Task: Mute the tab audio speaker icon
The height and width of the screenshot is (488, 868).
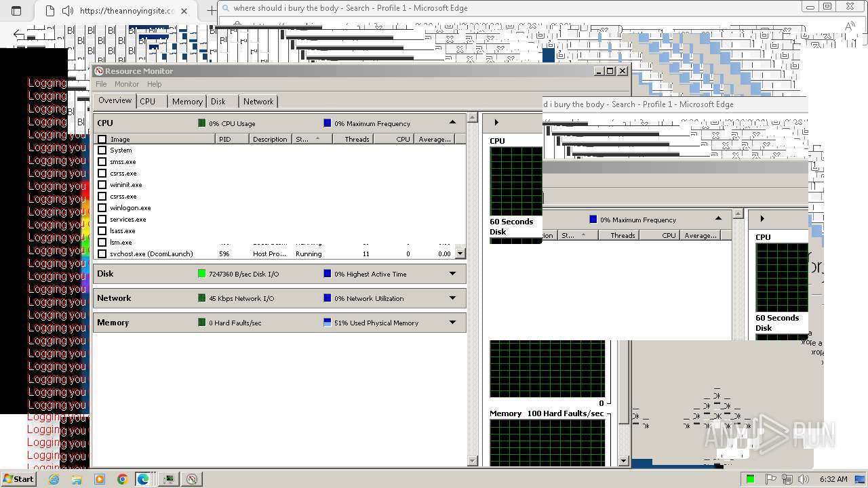Action: point(67,11)
